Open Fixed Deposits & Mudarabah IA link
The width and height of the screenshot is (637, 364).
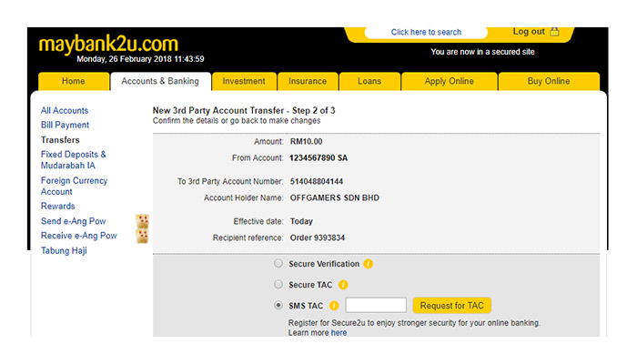click(74, 160)
